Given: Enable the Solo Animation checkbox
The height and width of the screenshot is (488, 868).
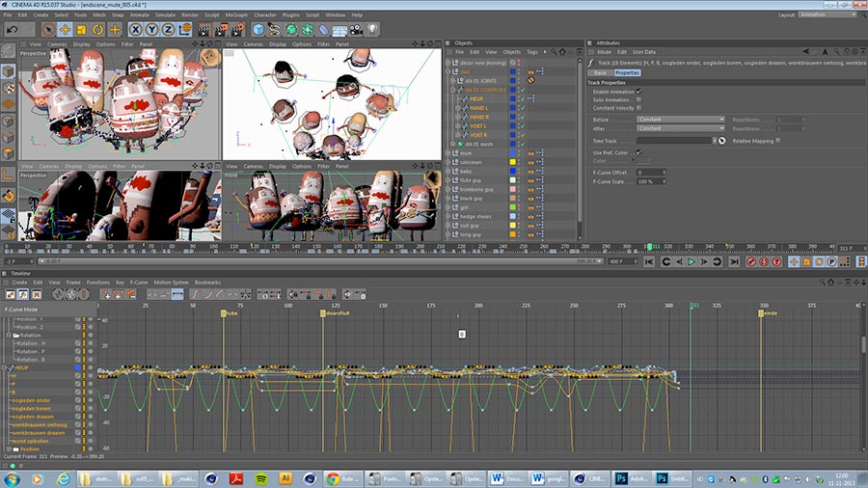Looking at the screenshot, I should point(638,99).
